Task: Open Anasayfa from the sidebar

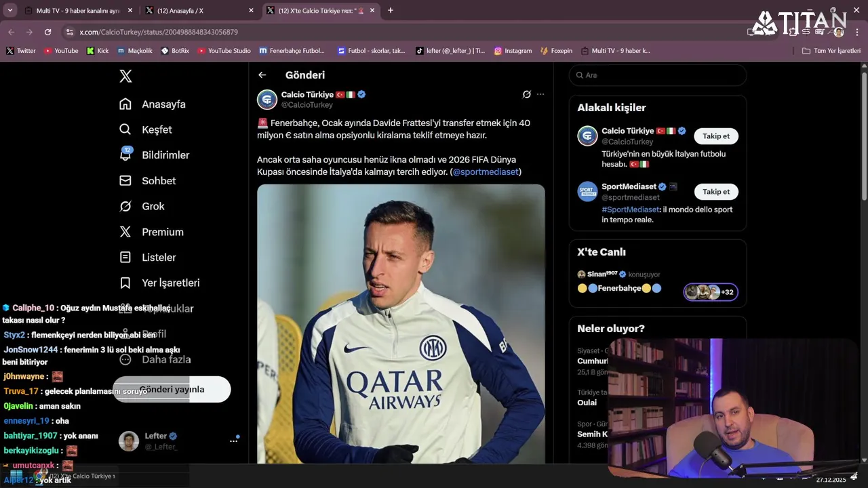Action: click(x=152, y=104)
